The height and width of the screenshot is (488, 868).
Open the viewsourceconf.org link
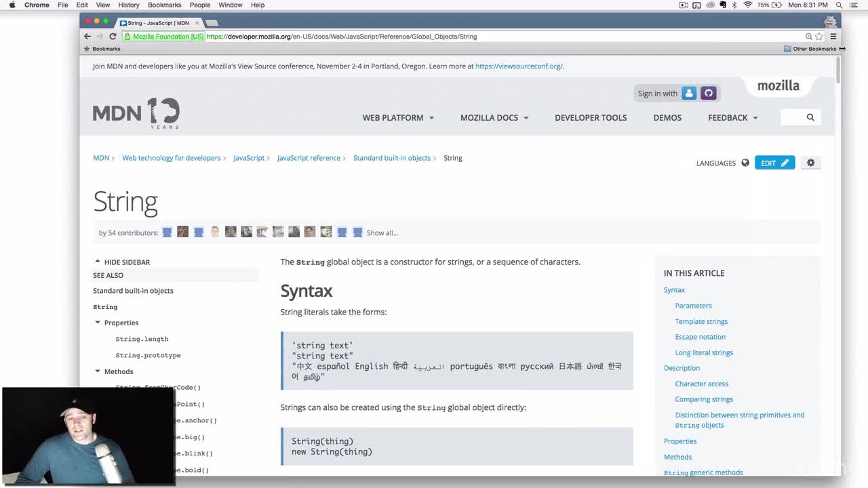click(519, 66)
